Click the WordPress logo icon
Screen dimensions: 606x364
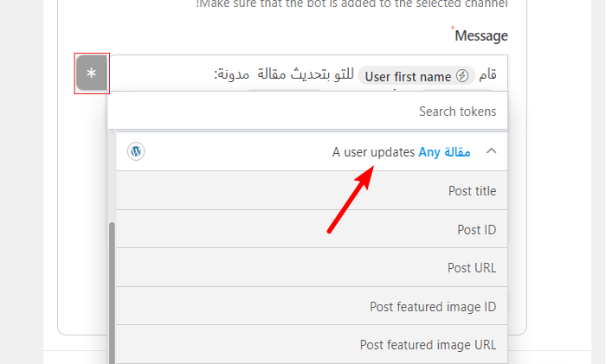[135, 151]
